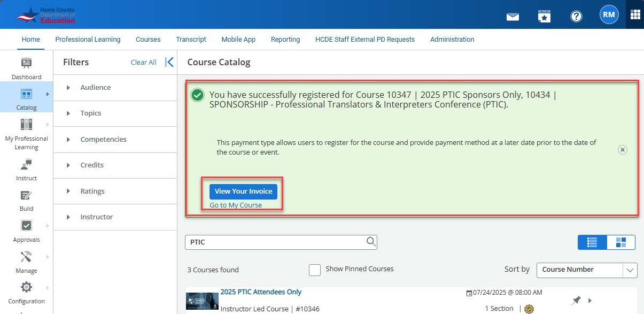Open the starred calendar icon
644x314 pixels.
[544, 16]
